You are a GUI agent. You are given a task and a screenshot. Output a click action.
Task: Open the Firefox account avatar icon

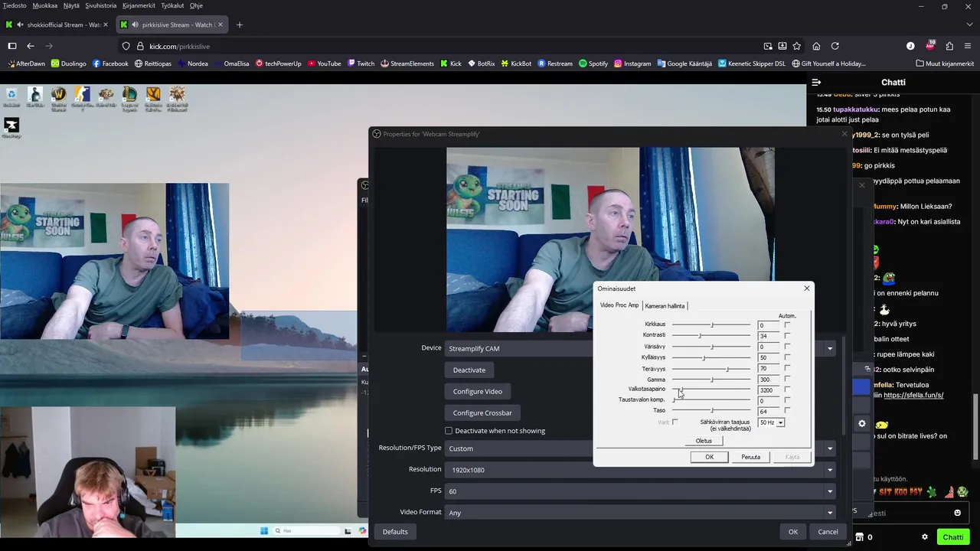coord(910,46)
